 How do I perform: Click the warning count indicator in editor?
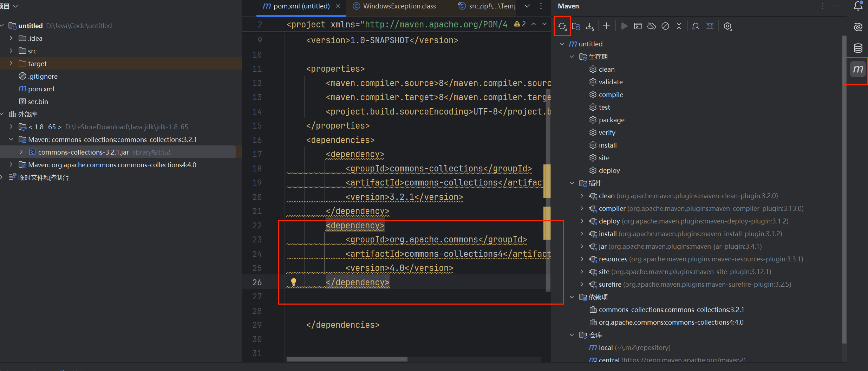pyautogui.click(x=520, y=24)
